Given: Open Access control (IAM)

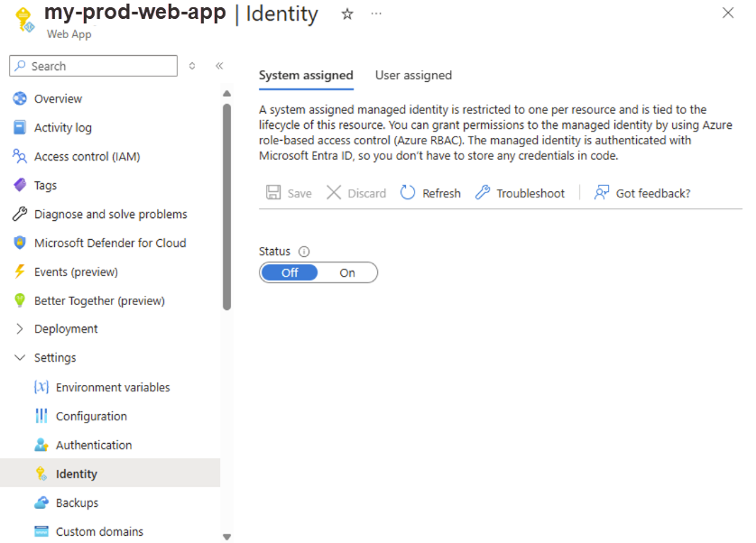Looking at the screenshot, I should 20,156.
